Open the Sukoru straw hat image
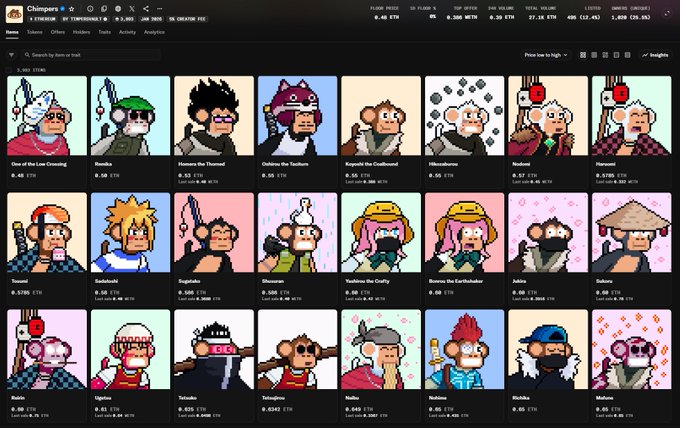 click(x=631, y=232)
